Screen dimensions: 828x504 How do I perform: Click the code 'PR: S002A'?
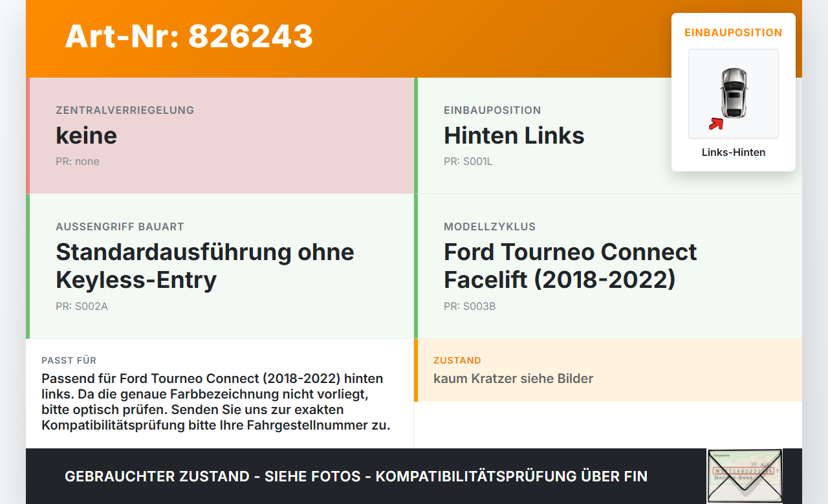82,306
